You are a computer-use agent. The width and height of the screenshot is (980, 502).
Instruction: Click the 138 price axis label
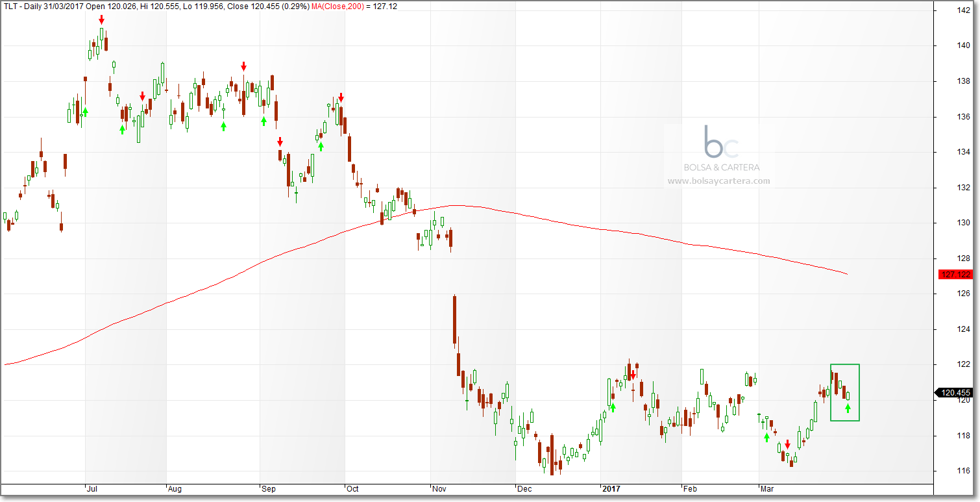963,82
